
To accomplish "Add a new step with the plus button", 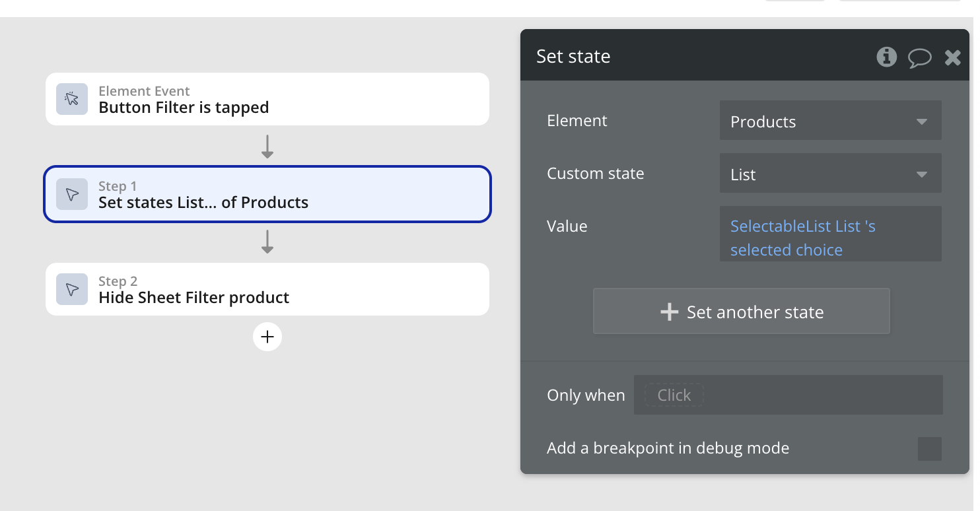I will click(x=267, y=337).
